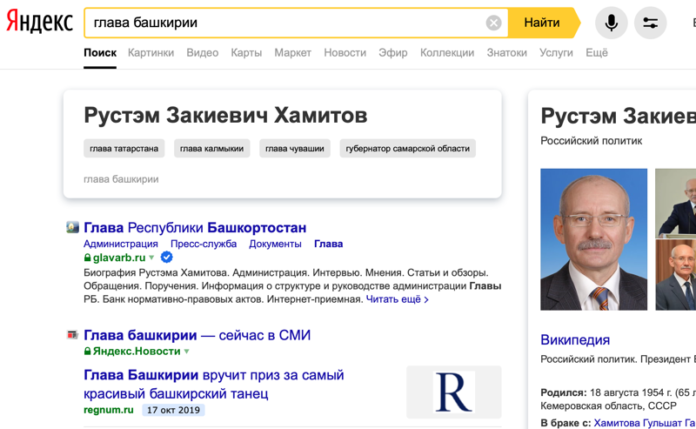
Task: Open the Пресс-служба sitelink
Action: (x=203, y=244)
